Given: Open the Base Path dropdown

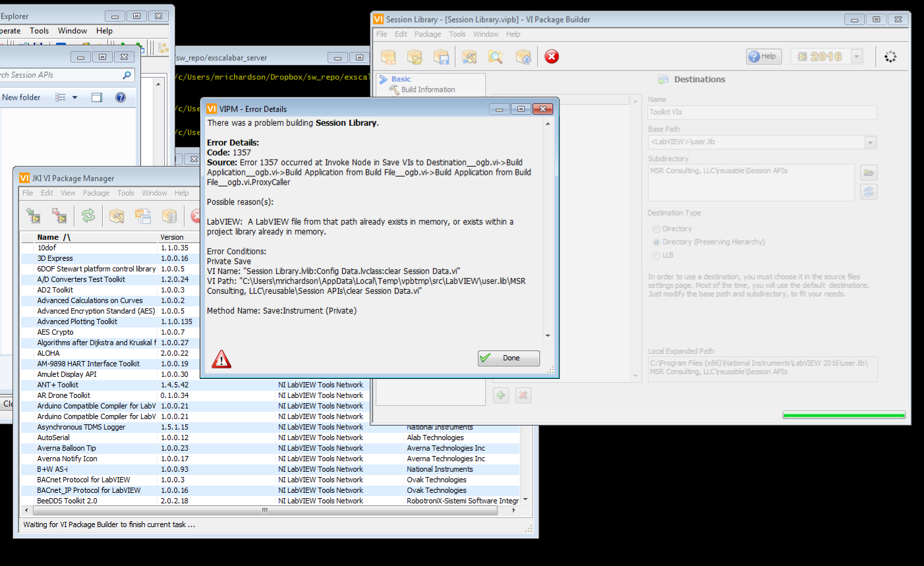Looking at the screenshot, I should [870, 142].
